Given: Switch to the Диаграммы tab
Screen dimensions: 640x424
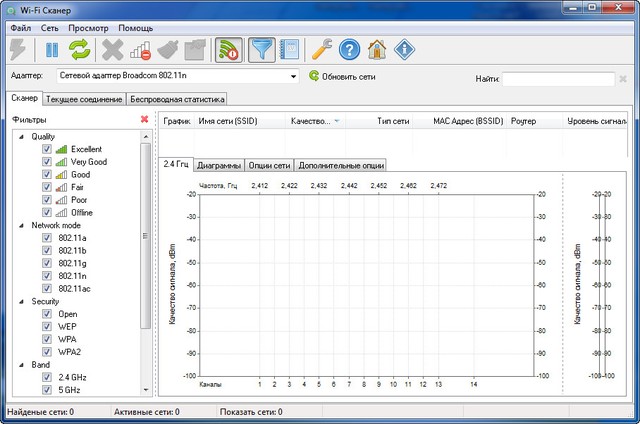Looking at the screenshot, I should [x=218, y=165].
